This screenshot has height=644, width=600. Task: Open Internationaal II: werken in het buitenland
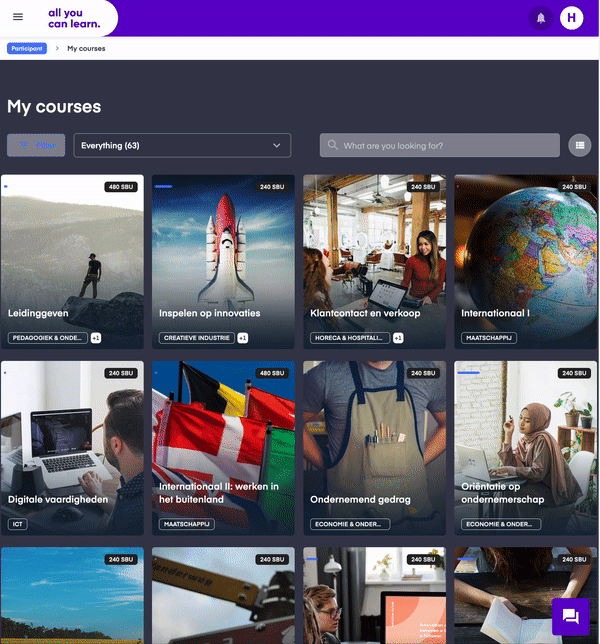point(223,448)
